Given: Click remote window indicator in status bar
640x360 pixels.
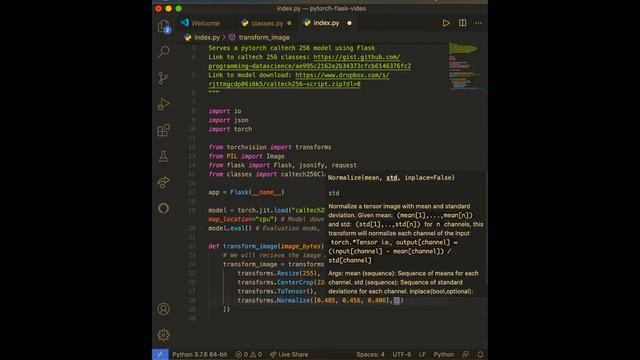Looking at the screenshot, I should (x=160, y=354).
